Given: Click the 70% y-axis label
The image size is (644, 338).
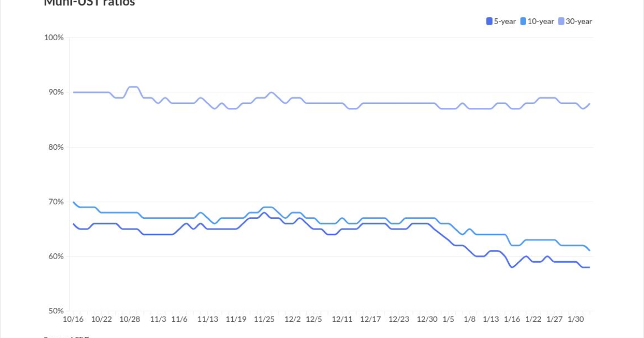Looking at the screenshot, I should 56,202.
